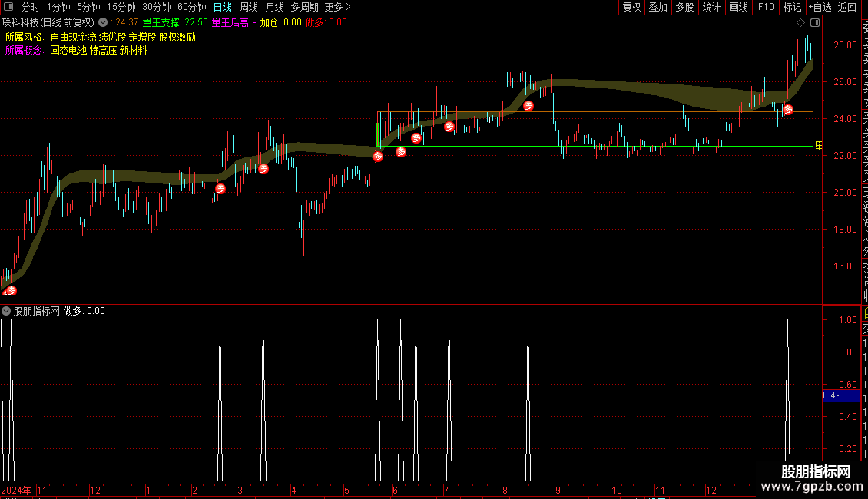Open 多股 multi-stock view
The width and height of the screenshot is (868, 499).
(x=684, y=7)
